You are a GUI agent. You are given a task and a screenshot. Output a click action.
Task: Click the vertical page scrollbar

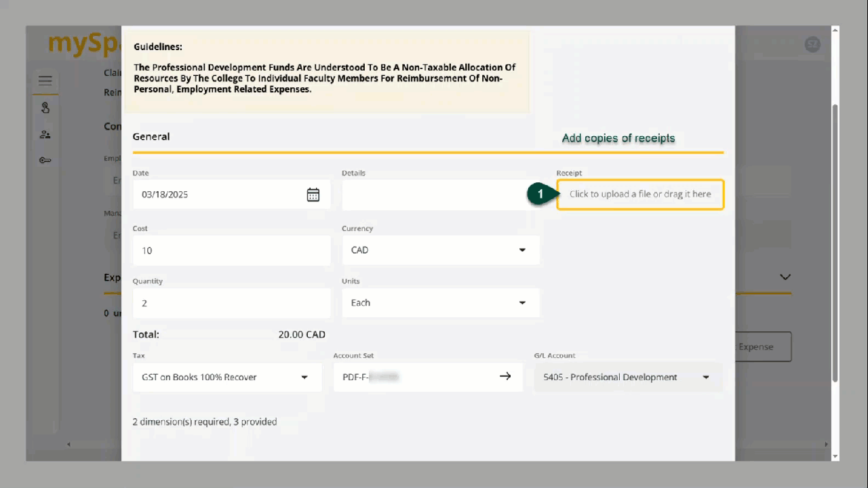[x=835, y=244]
